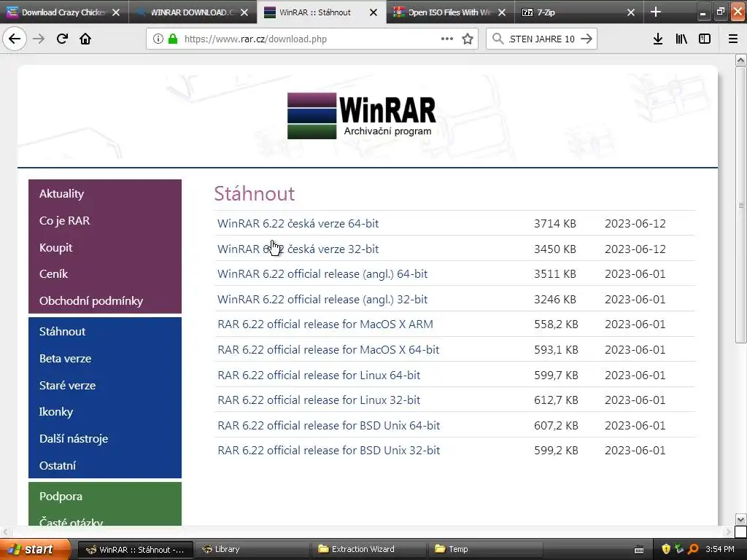
Task: Open the Windows start button
Action: (x=34, y=549)
